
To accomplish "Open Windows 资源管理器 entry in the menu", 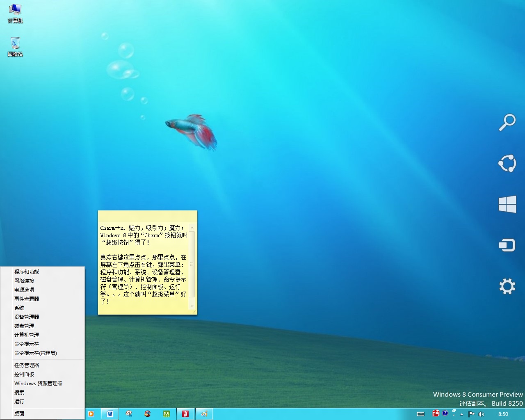I will (x=38, y=383).
